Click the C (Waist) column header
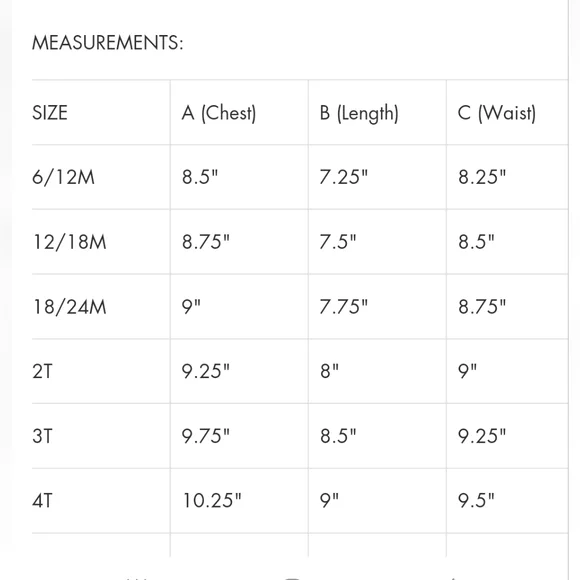Viewport: 580px width, 580px height. pyautogui.click(x=497, y=113)
